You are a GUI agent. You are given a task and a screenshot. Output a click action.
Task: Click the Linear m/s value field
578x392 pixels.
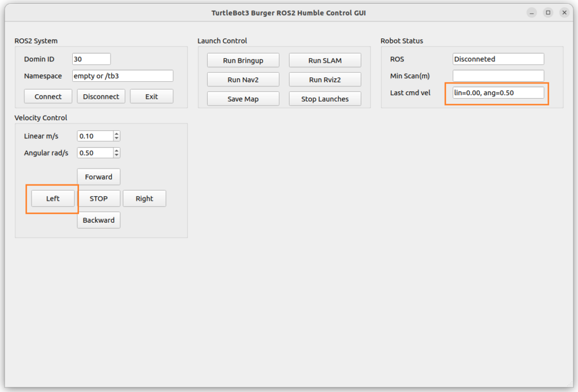point(95,136)
